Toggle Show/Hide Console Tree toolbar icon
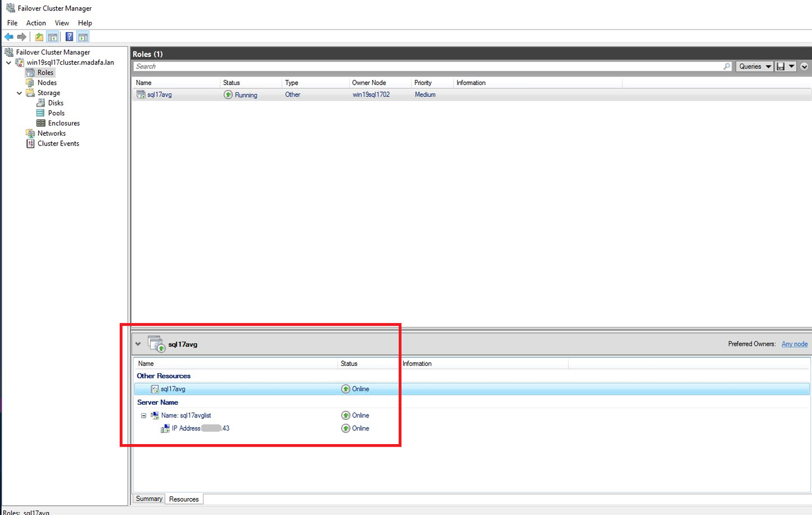This screenshot has height=515, width=812. [x=53, y=37]
